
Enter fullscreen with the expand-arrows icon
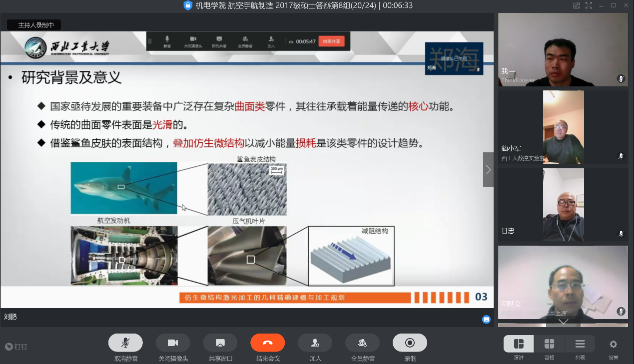click(x=589, y=5)
